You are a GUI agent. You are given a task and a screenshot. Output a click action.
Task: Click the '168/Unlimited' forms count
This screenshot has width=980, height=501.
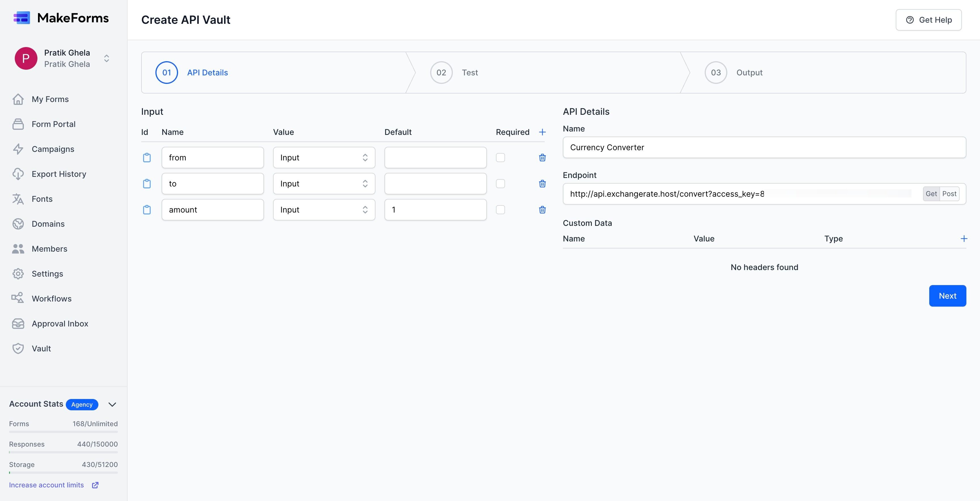tap(95, 424)
